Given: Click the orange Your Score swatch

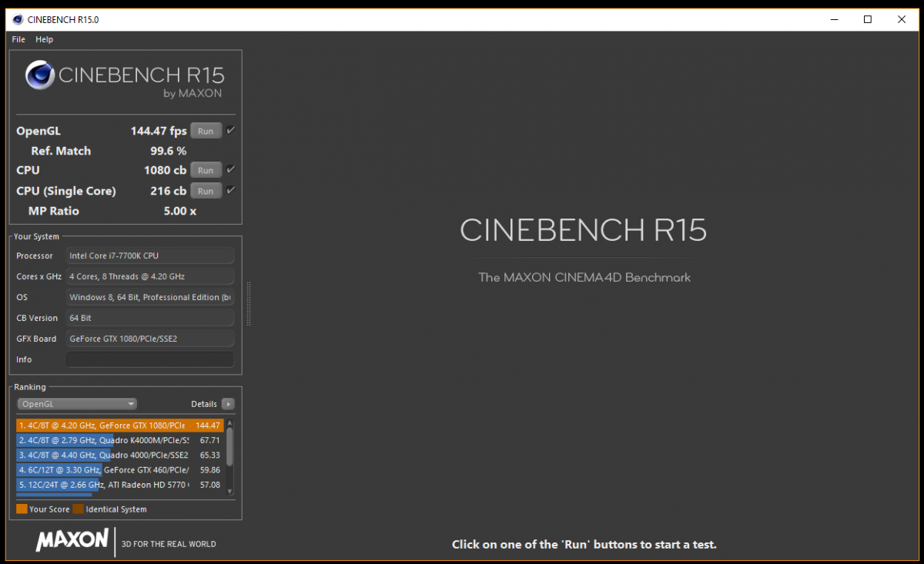Looking at the screenshot, I should (x=22, y=509).
